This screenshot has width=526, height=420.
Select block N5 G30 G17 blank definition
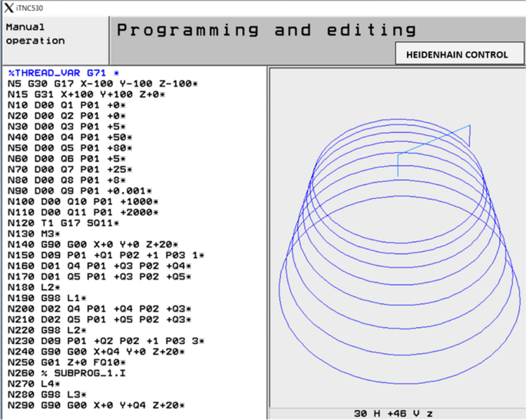102,83
